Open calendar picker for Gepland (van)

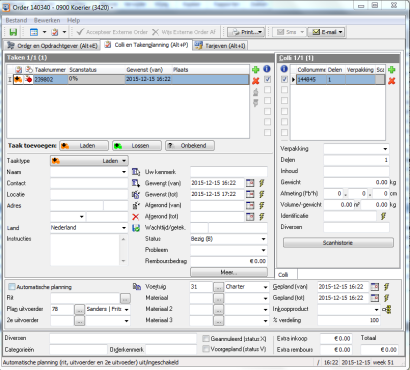375,287
